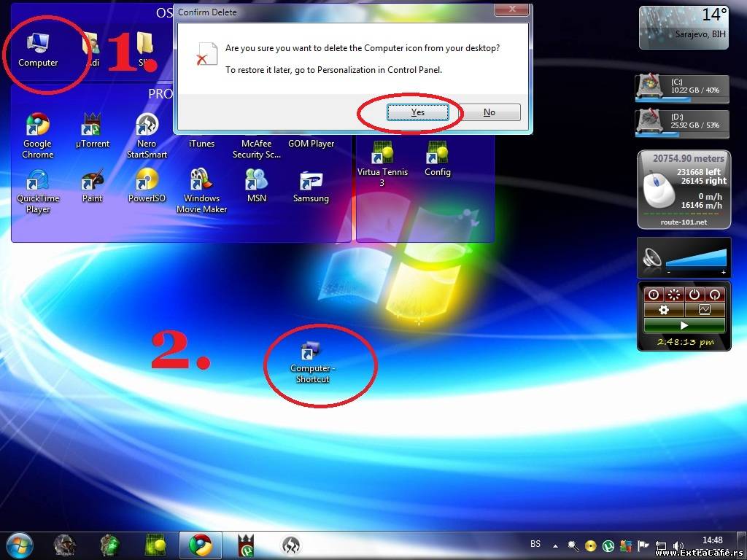Confirm deletion with the Yes button
Viewport: 747px width, 560px height.
click(x=417, y=112)
